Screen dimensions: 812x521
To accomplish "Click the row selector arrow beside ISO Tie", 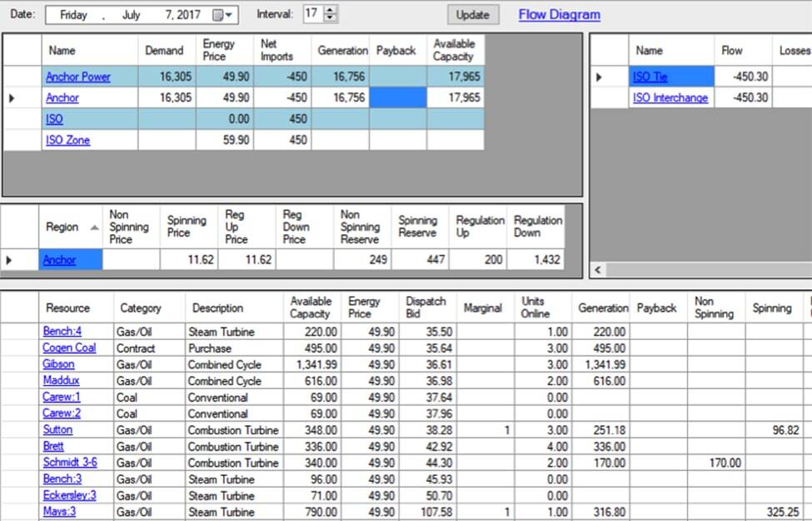I will coord(599,78).
